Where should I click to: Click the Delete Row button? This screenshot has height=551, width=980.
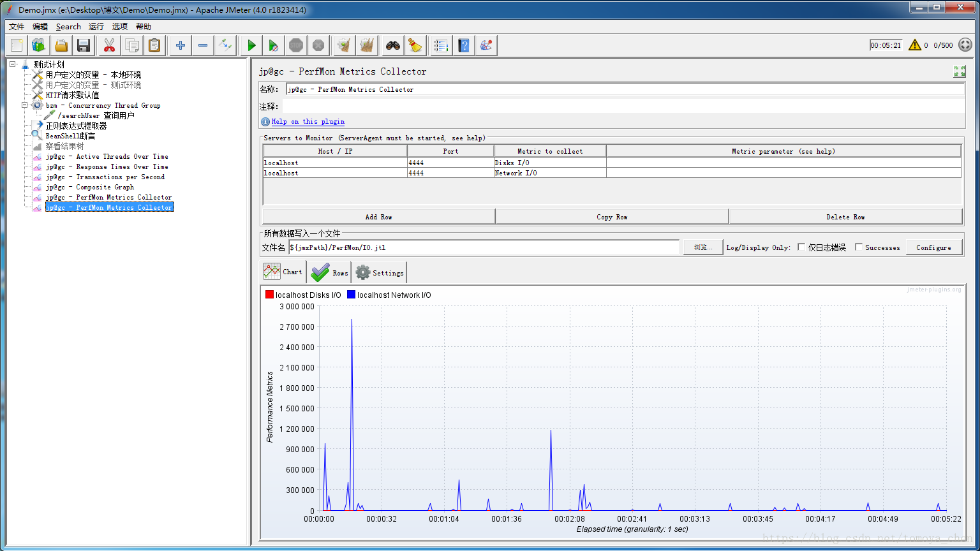[x=845, y=217]
